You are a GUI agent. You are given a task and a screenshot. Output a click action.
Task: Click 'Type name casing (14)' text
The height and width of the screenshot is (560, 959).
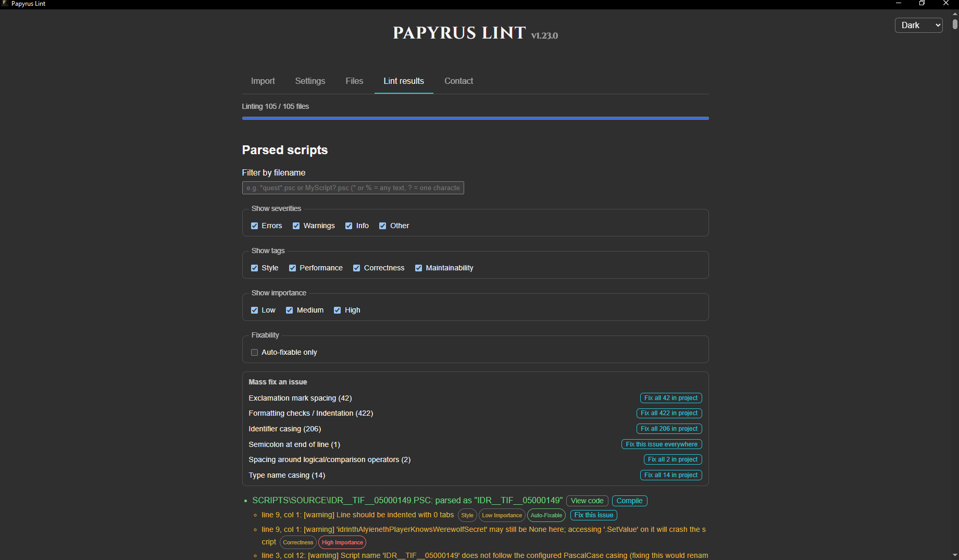287,475
